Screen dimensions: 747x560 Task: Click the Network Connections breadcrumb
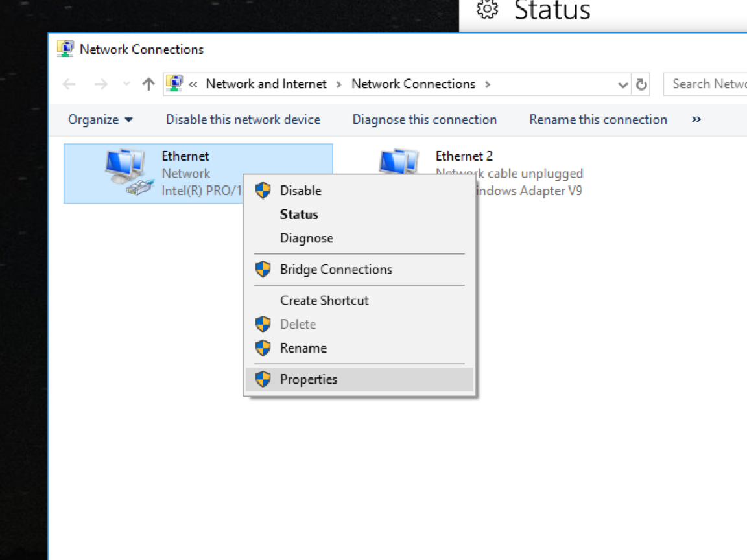[x=414, y=84]
